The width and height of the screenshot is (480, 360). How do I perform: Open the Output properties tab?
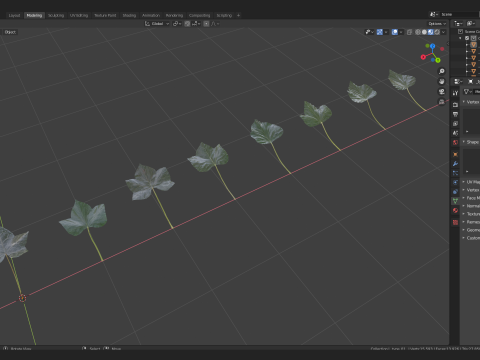[x=455, y=114]
